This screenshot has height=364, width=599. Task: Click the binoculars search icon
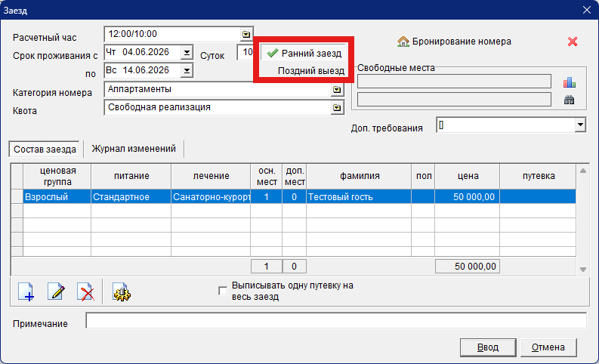[570, 100]
